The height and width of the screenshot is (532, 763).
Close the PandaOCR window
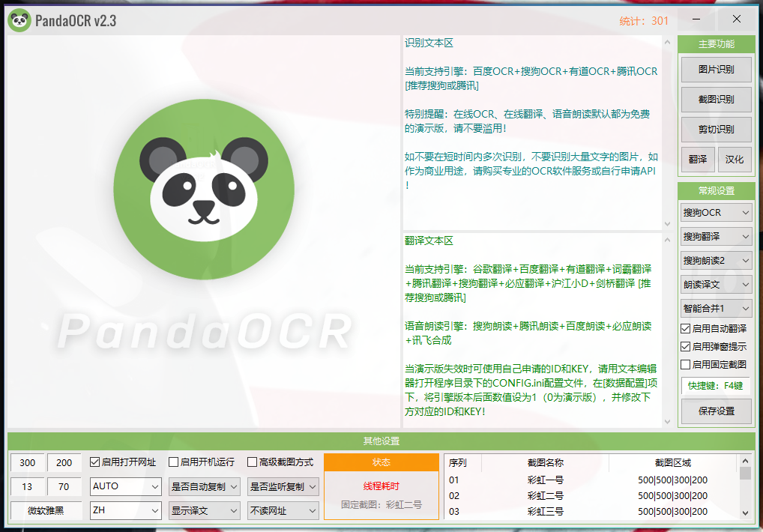[737, 19]
